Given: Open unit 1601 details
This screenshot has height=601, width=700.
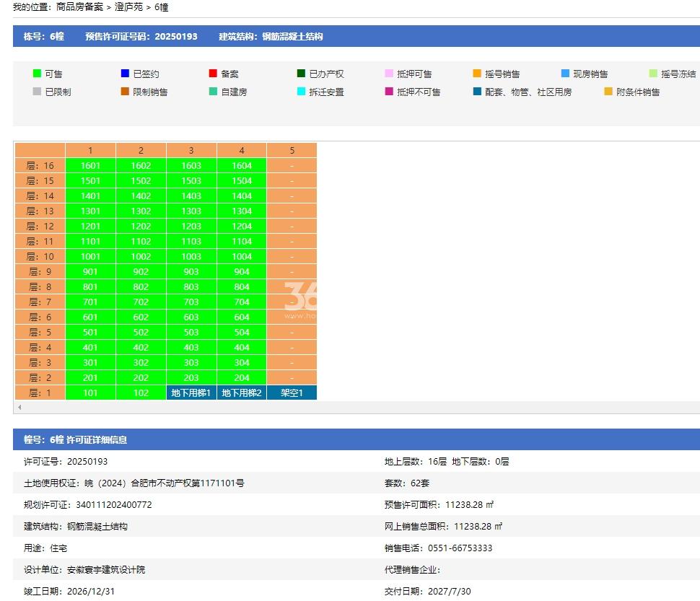Looking at the screenshot, I should [90, 165].
